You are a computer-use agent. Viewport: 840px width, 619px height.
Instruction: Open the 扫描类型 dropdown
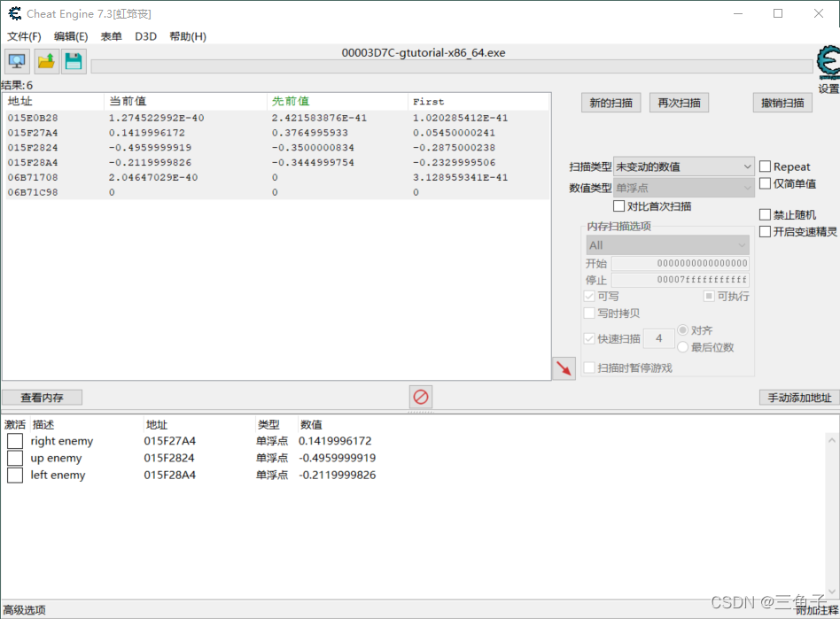(x=683, y=166)
